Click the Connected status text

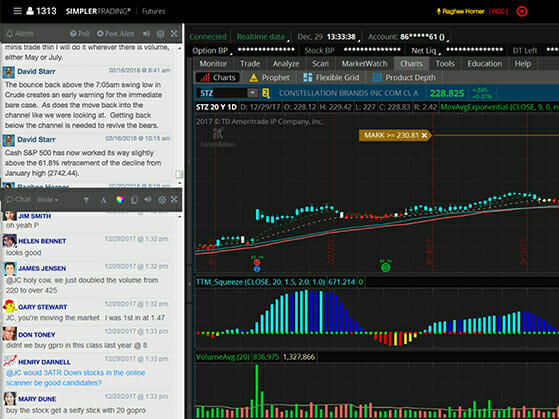208,37
